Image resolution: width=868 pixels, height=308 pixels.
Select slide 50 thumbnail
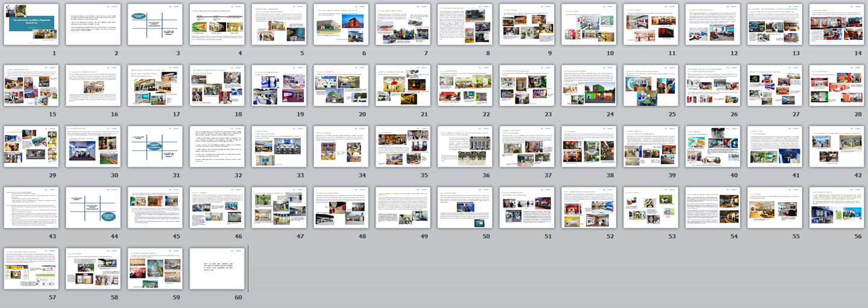465,208
